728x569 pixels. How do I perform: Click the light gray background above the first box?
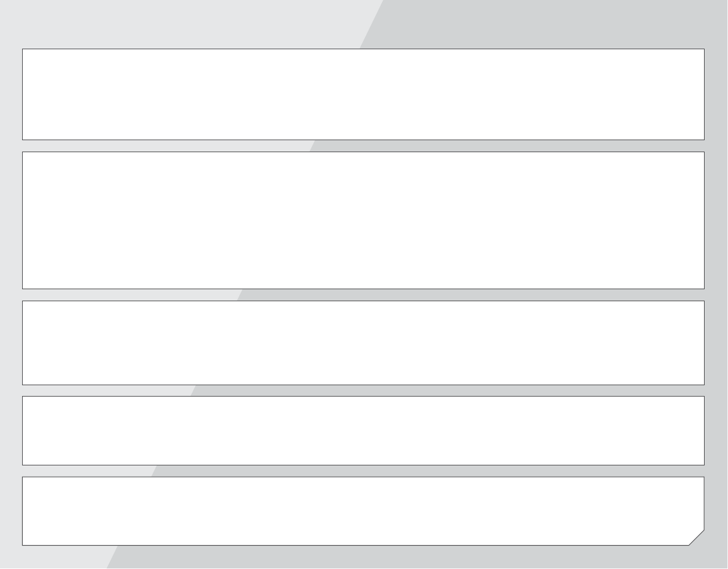point(181,23)
